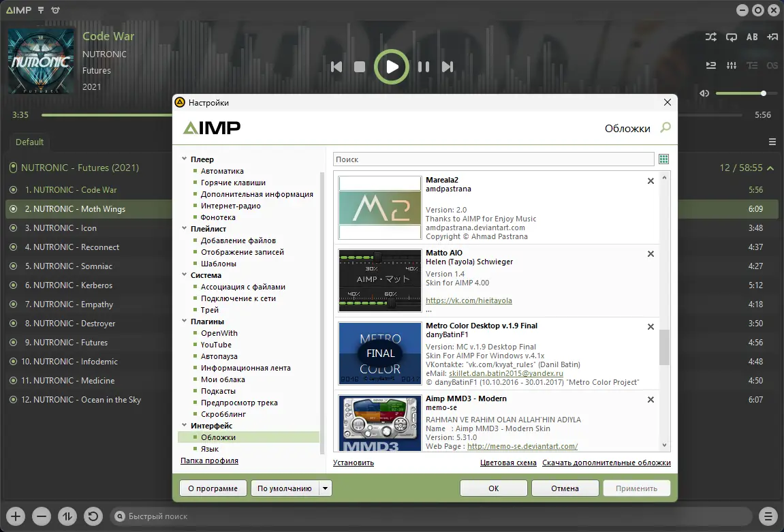Select the Matto AIO skin thumbnail
The height and width of the screenshot is (532, 784).
point(380,281)
